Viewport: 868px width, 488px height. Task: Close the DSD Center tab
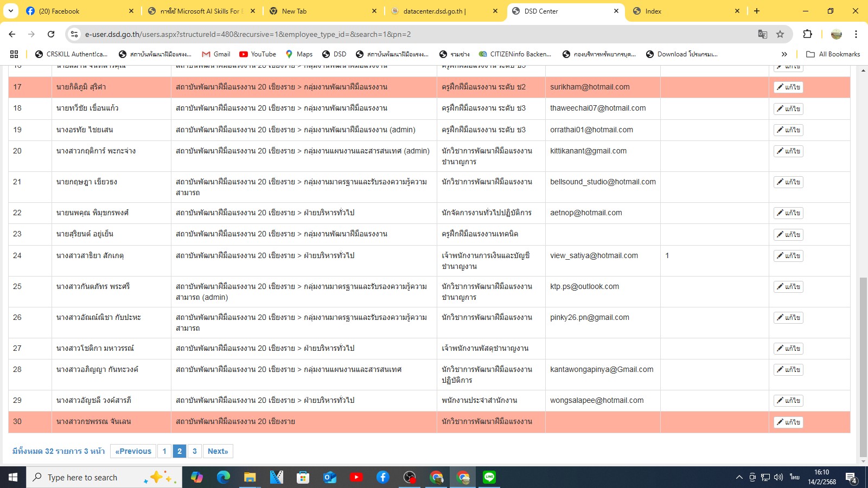coord(616,11)
